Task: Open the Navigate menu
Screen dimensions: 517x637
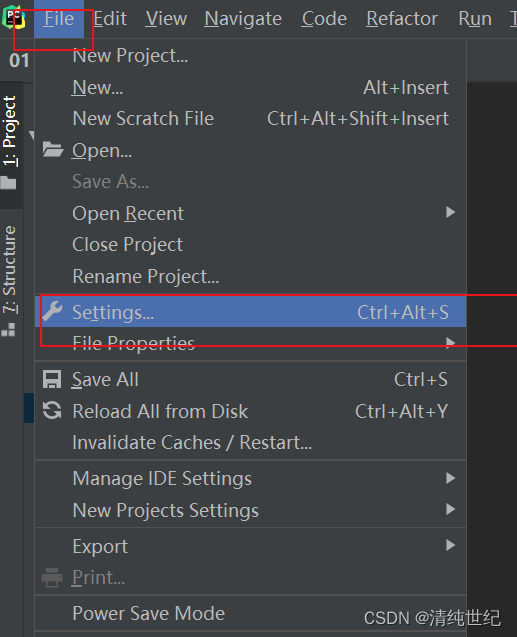Action: click(x=243, y=19)
